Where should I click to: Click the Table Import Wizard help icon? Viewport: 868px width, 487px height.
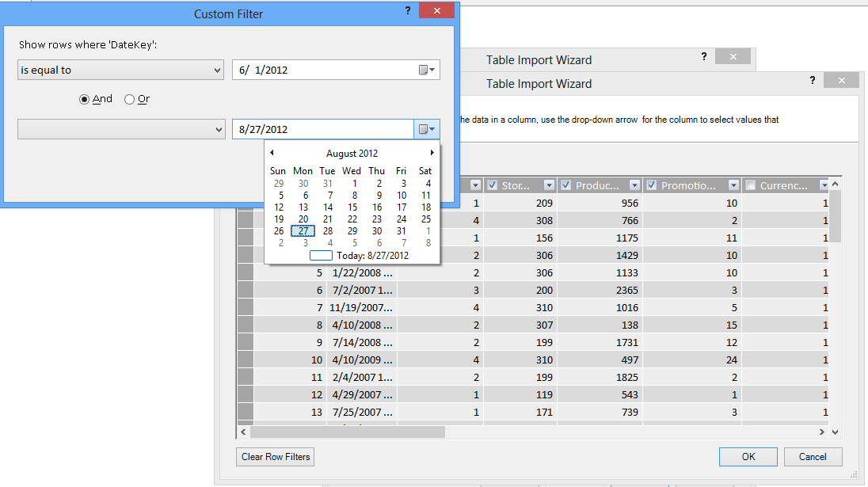tap(812, 80)
